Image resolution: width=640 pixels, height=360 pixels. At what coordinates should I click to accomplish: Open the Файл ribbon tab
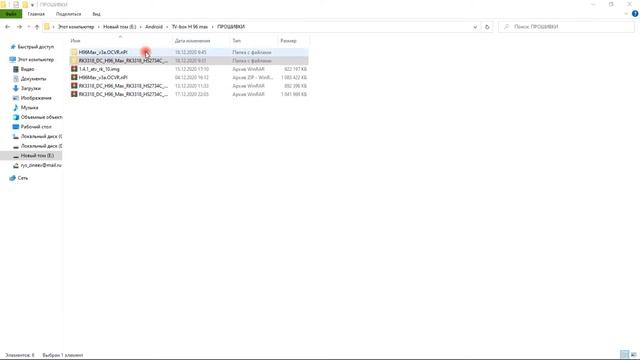click(11, 14)
